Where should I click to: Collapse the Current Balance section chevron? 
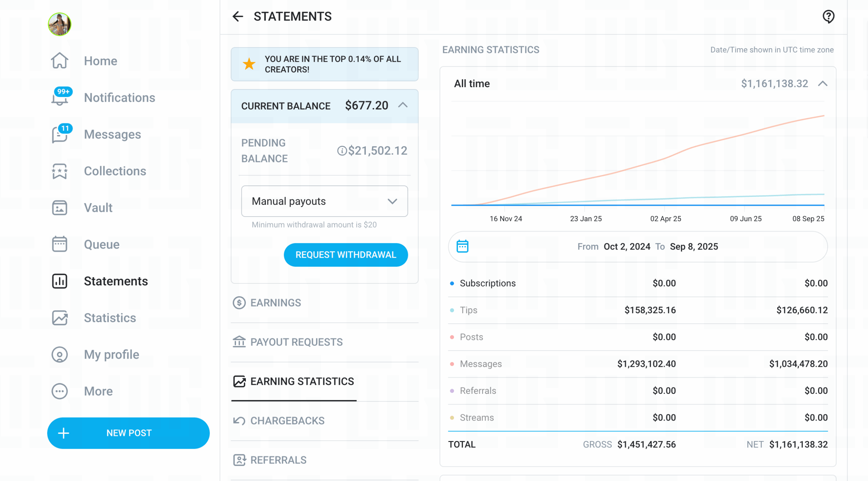coord(402,105)
